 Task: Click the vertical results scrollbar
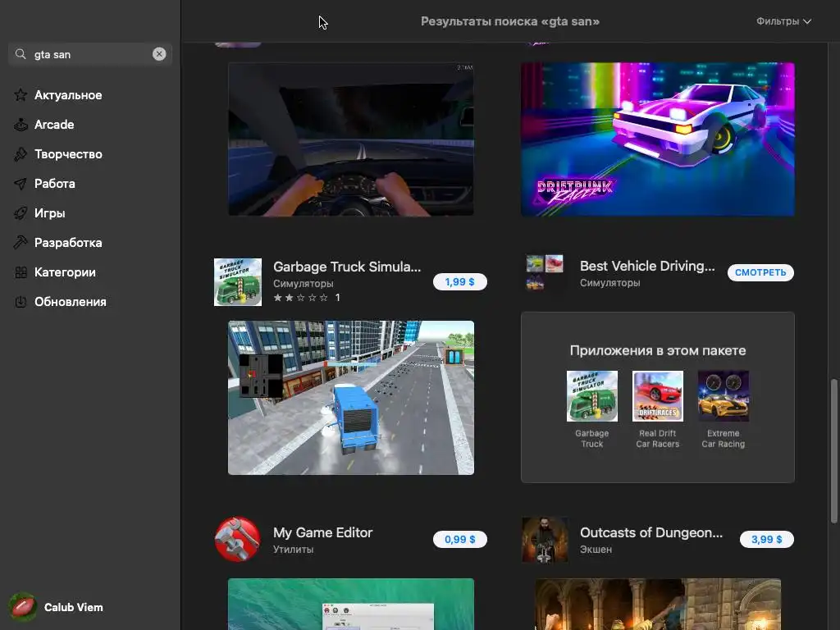point(833,450)
